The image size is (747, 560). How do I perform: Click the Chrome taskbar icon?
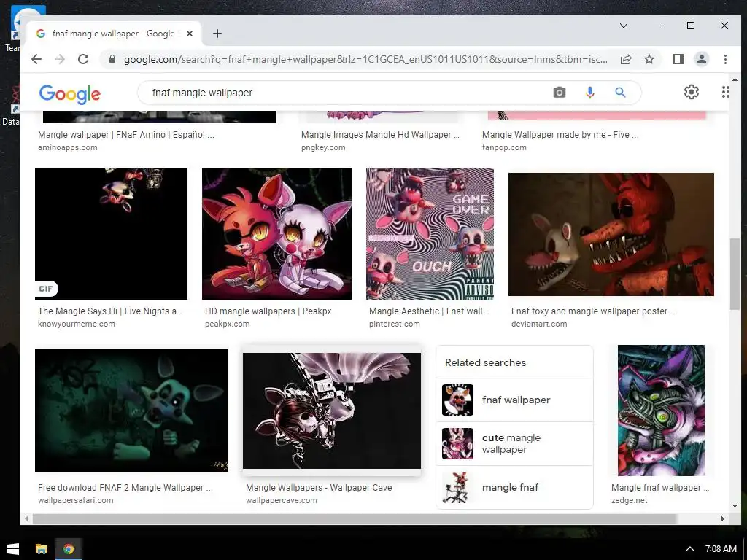pos(69,549)
